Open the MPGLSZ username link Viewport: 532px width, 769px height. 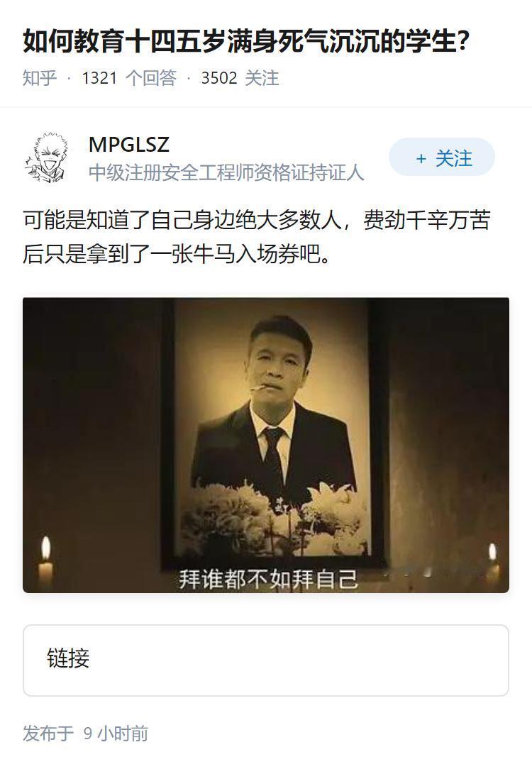pos(129,144)
